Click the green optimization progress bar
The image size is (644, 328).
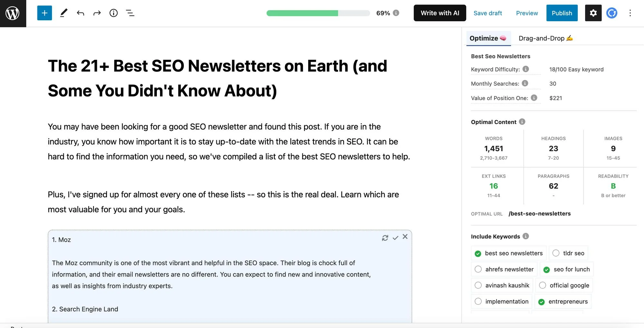318,13
